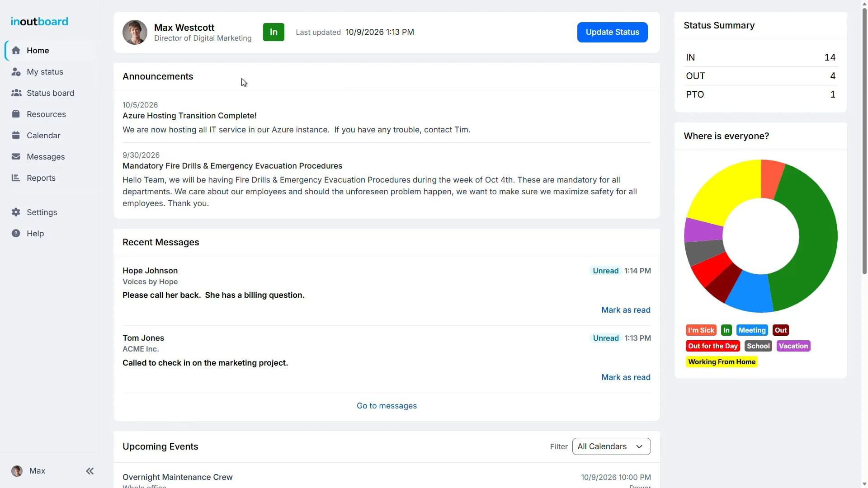
Task: Go to the Status board page
Action: click(50, 93)
